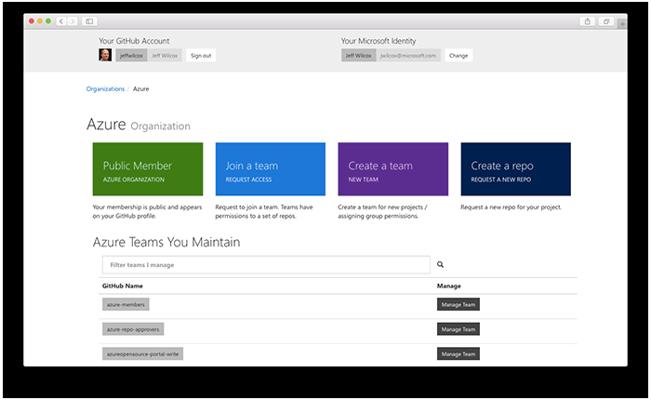Open the Organizations breadcrumb link
Viewport: 651px width, 400px height.
coord(105,89)
